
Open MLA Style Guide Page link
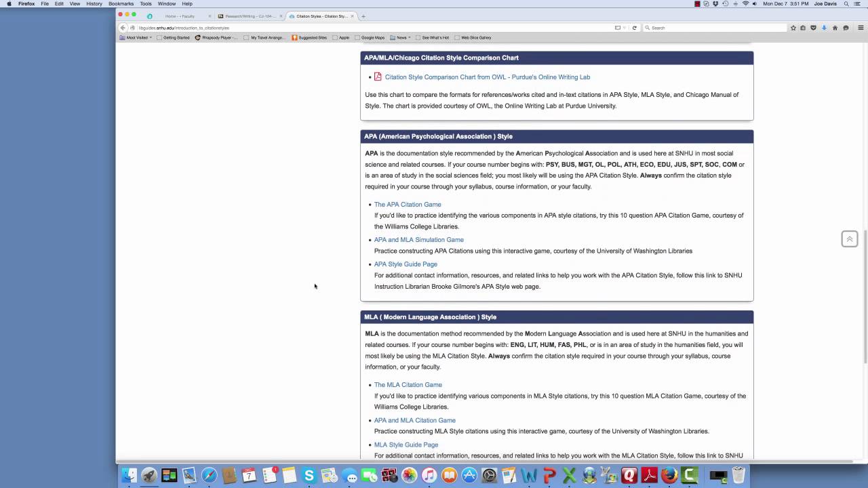406,445
